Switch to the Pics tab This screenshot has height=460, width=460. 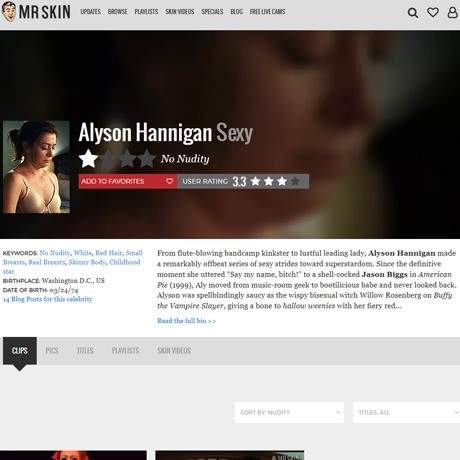pos(52,351)
